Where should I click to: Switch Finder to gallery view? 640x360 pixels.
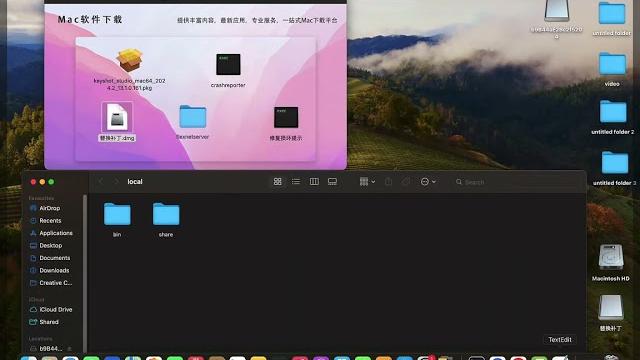(x=332, y=182)
